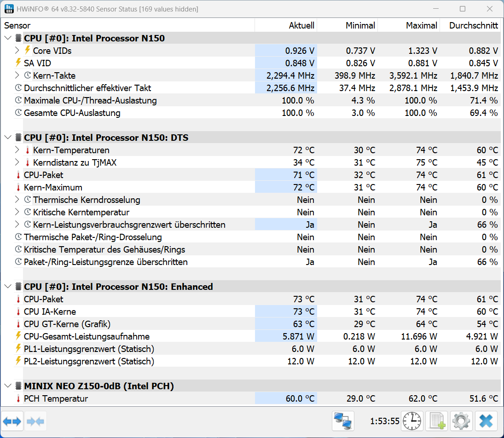Close sensor window with blue X icon
Viewport: 504px width, 438px height.
pyautogui.click(x=486, y=421)
